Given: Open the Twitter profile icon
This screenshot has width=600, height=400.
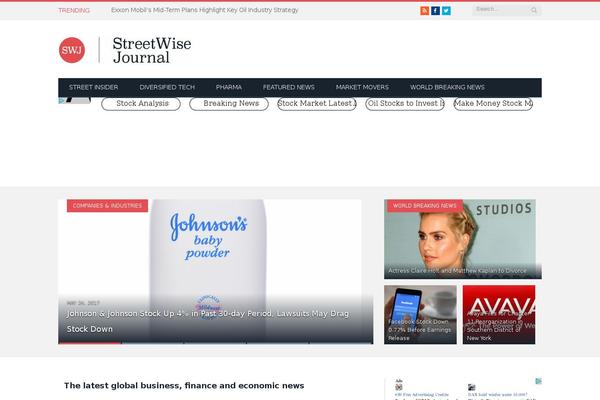Looking at the screenshot, I should click(446, 11).
